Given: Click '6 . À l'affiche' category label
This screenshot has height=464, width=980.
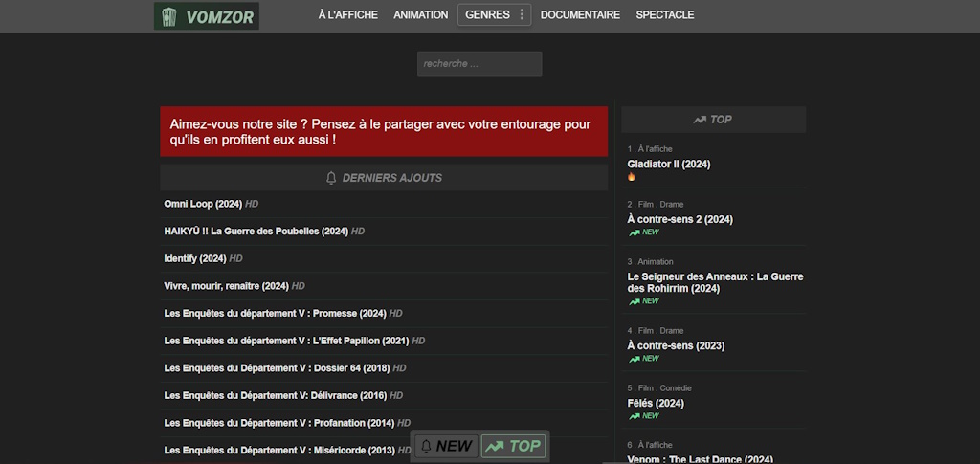Looking at the screenshot, I should click(x=650, y=445).
